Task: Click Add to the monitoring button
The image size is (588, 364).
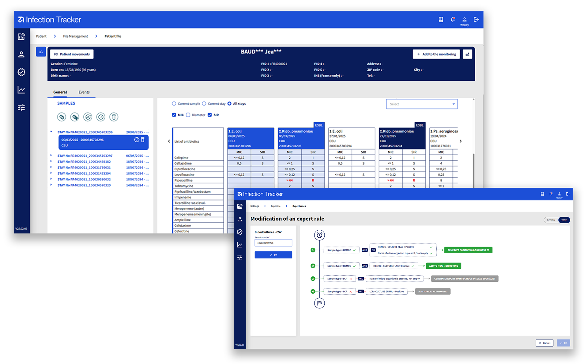Action: click(436, 54)
